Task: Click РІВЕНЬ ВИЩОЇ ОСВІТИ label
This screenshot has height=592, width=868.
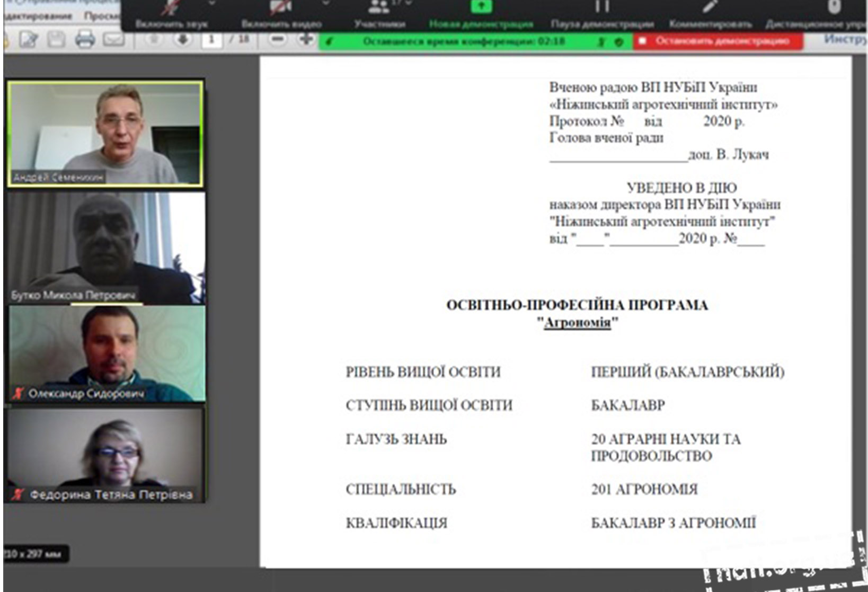Action: click(x=423, y=372)
